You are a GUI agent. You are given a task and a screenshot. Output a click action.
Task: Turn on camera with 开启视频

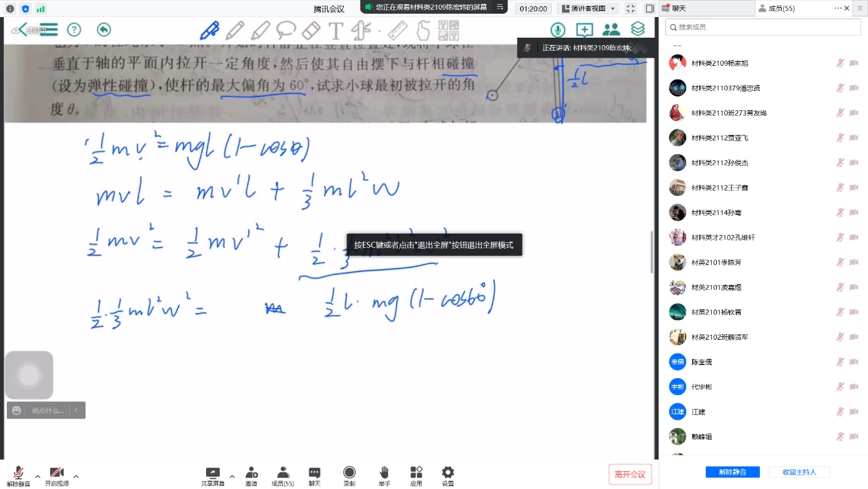click(x=57, y=475)
